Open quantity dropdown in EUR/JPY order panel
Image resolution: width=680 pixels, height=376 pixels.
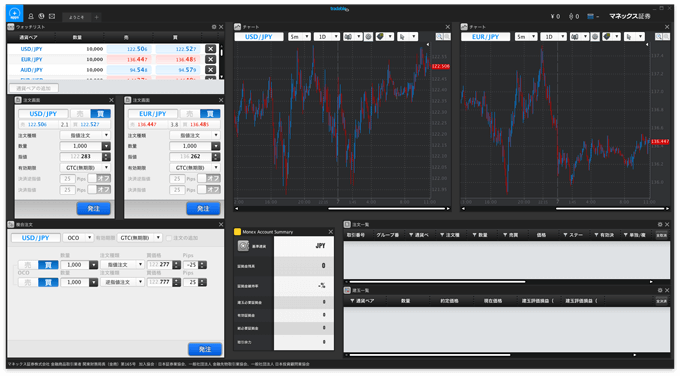[216, 146]
